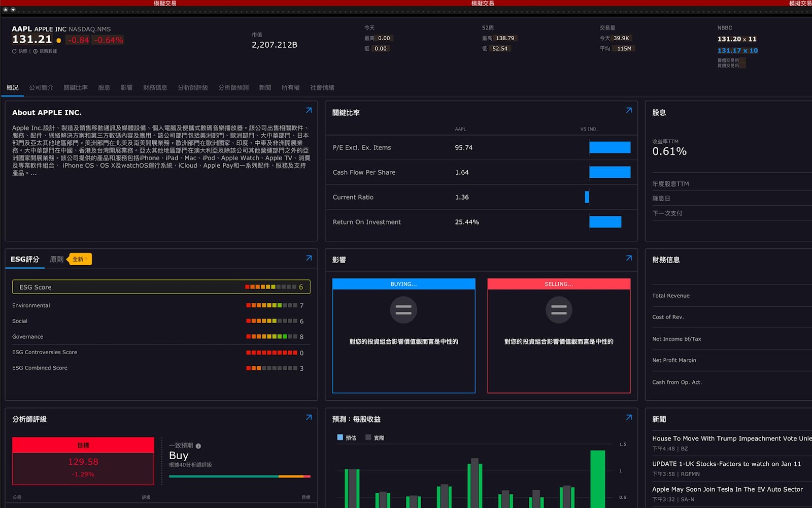Click the ESG Controversies Score row label
This screenshot has height=508, width=812.
(45, 352)
